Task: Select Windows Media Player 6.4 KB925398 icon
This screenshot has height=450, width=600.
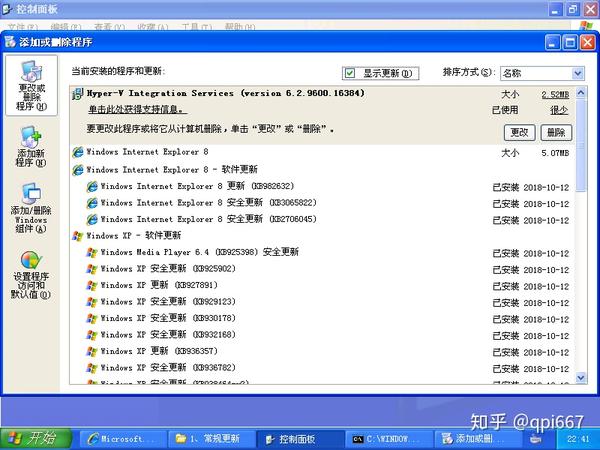Action: (92, 252)
